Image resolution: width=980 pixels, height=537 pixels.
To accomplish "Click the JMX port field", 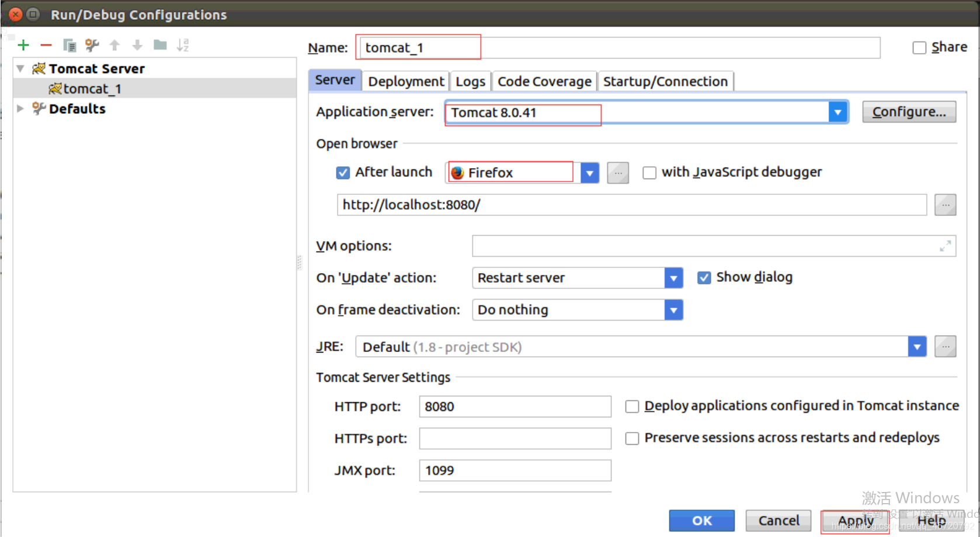I will [515, 470].
